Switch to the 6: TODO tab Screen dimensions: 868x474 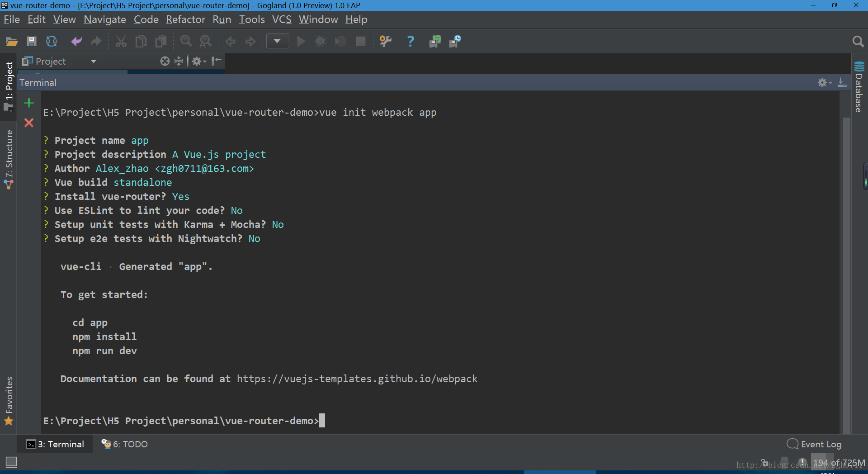125,444
